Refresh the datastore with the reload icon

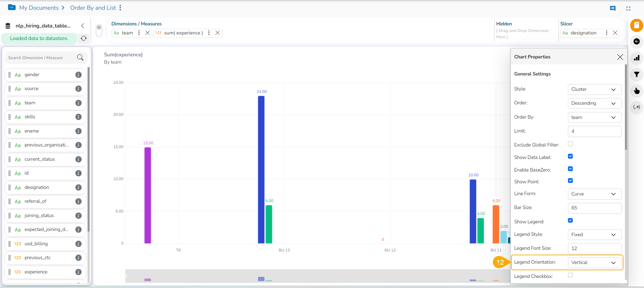pyautogui.click(x=84, y=38)
